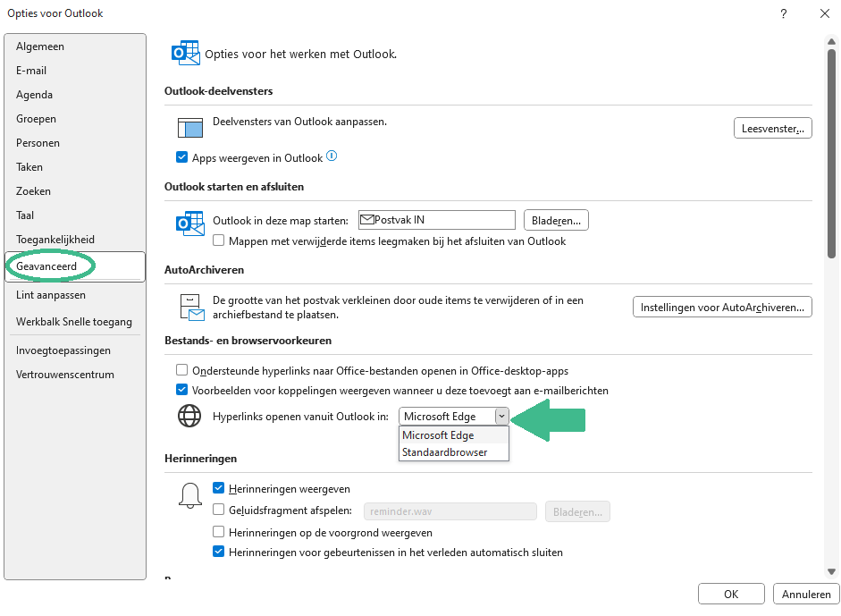Click the reading pane layout icon
The width and height of the screenshot is (841, 616).
[189, 128]
